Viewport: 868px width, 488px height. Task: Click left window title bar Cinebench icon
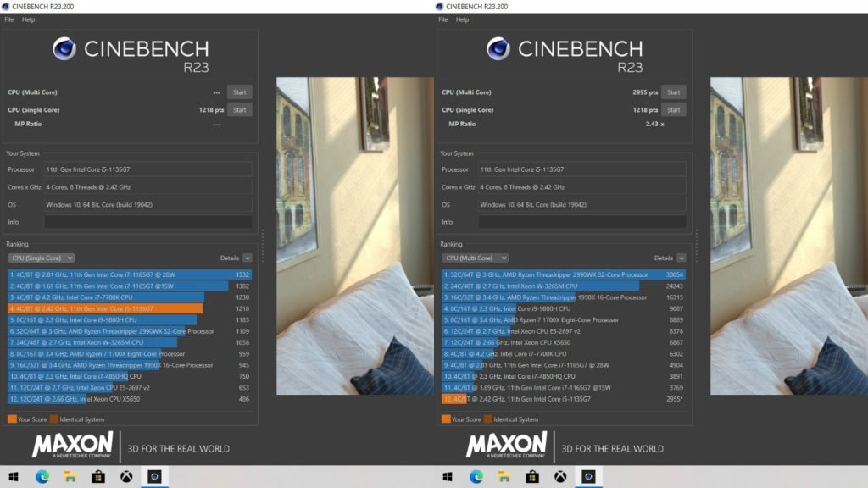click(6, 7)
